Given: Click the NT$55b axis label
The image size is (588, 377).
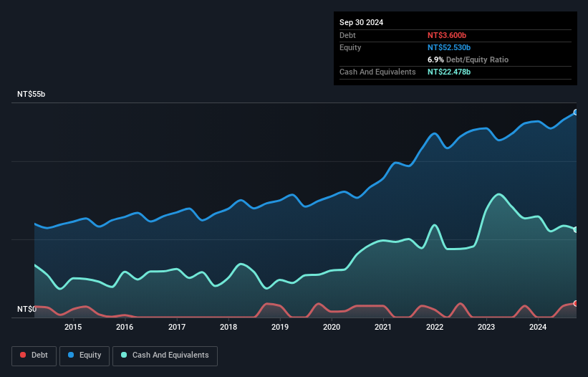Looking at the screenshot, I should click(x=31, y=94).
